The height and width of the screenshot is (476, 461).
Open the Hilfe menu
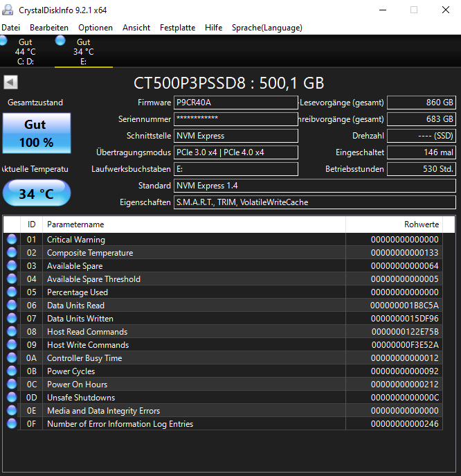213,28
